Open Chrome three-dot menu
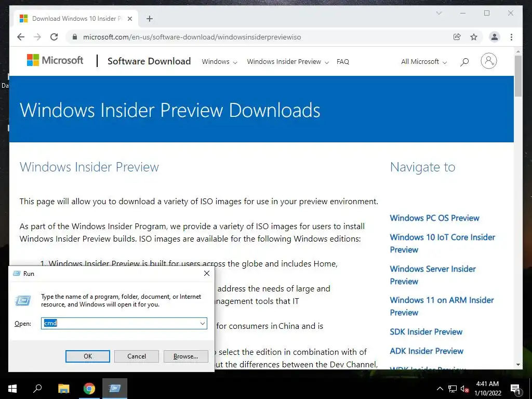The width and height of the screenshot is (532, 399). [511, 37]
